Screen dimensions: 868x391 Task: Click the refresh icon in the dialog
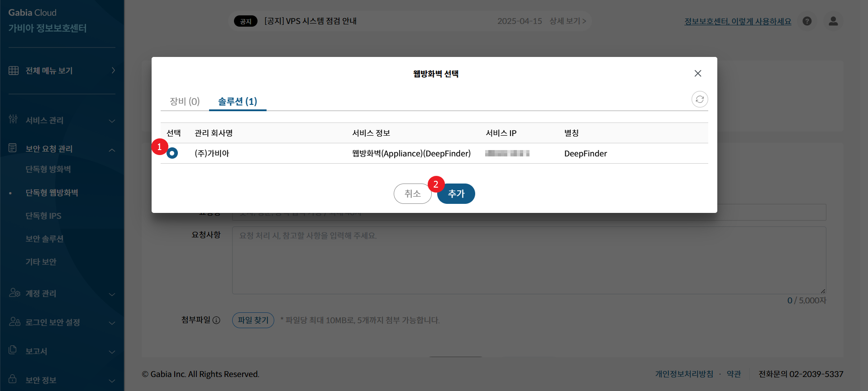pyautogui.click(x=699, y=99)
